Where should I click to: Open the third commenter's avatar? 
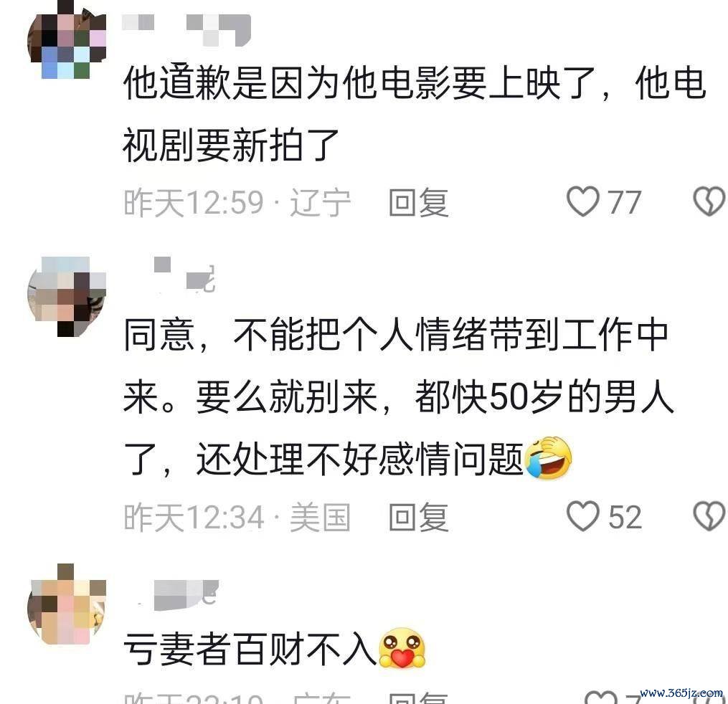tap(67, 604)
